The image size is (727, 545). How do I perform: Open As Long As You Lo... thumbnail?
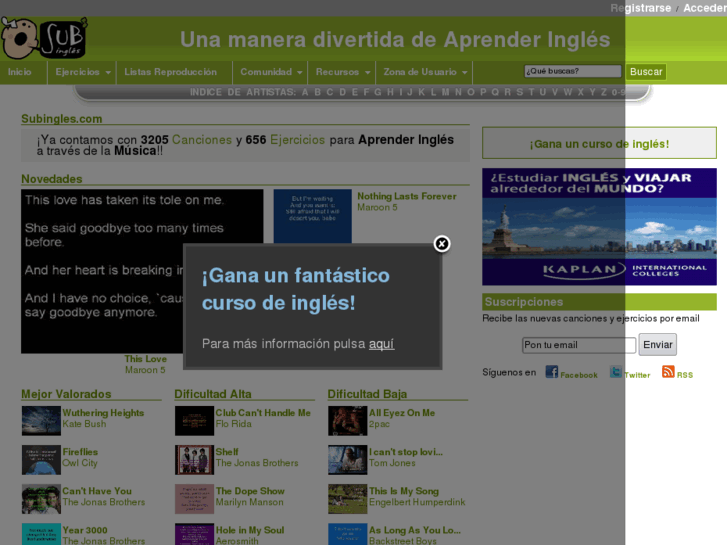(x=348, y=534)
